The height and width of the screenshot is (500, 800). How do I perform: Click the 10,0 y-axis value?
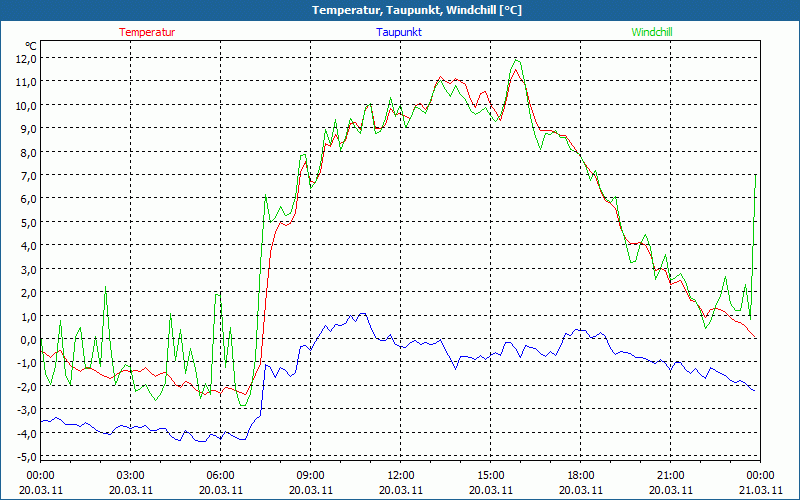(x=27, y=105)
